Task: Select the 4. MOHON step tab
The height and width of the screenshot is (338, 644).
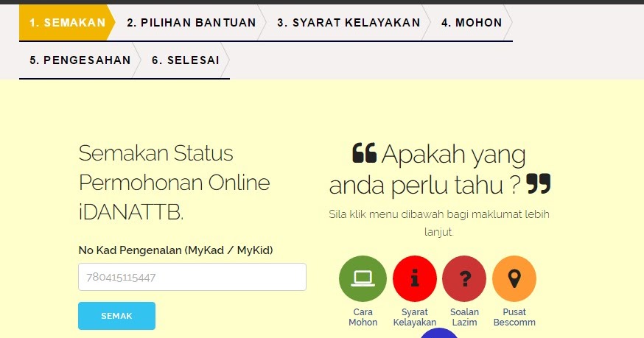Action: pos(472,23)
